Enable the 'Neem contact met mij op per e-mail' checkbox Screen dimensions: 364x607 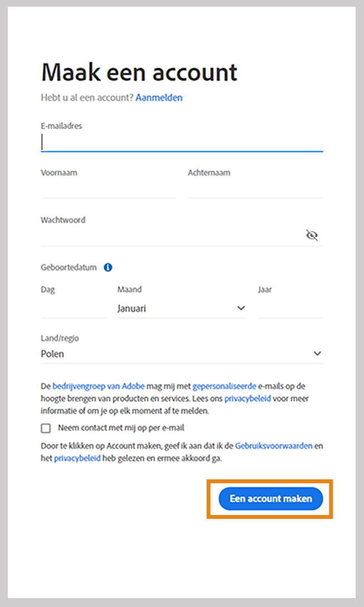pos(45,428)
